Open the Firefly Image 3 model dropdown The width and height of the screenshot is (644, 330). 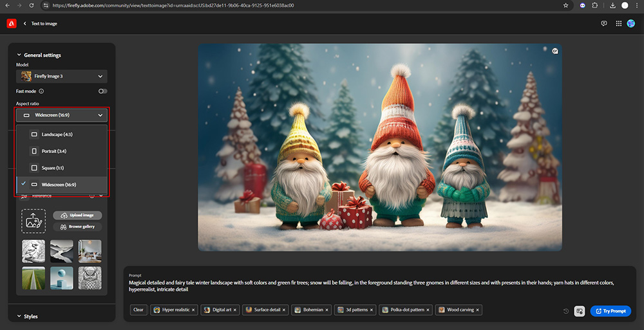coord(62,76)
